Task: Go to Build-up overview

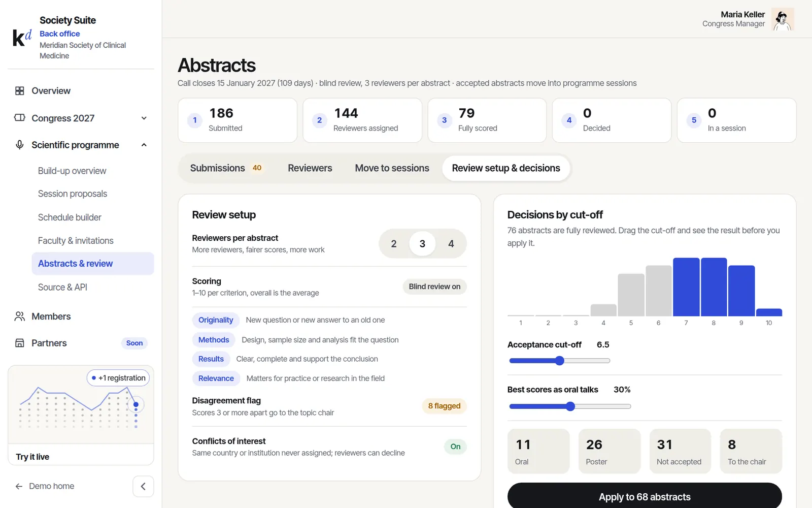Action: point(93,171)
